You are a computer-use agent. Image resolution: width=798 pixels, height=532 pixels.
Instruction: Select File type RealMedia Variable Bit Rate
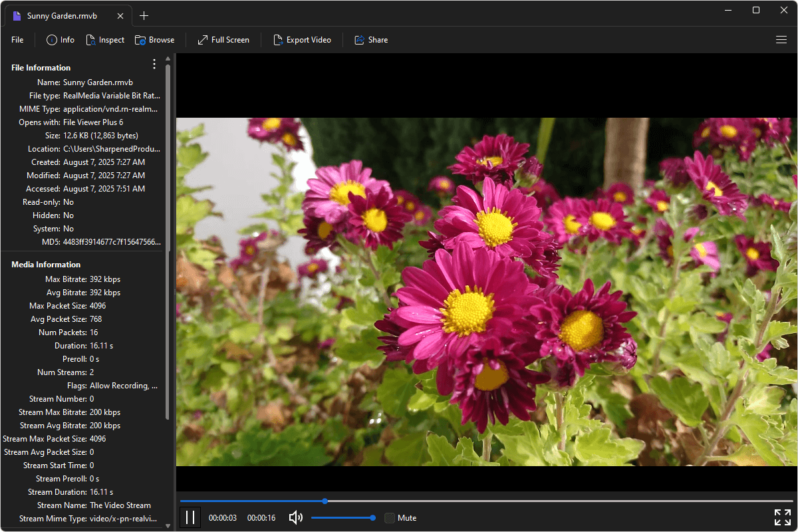pyautogui.click(x=112, y=96)
